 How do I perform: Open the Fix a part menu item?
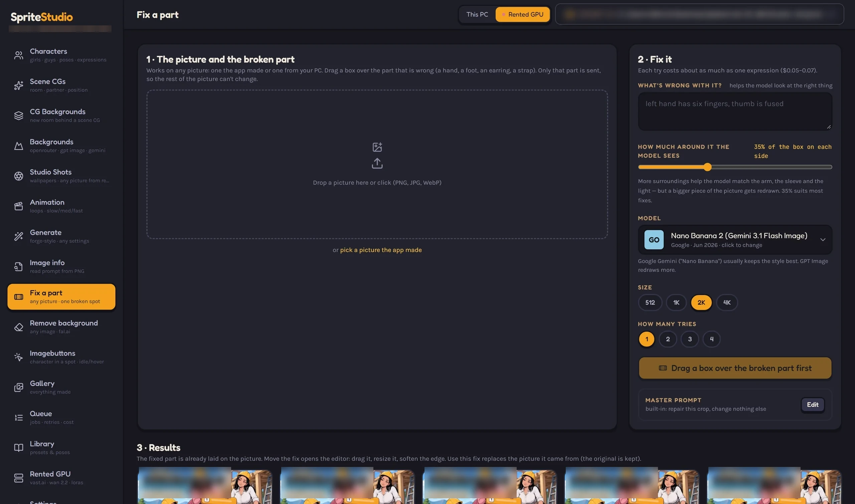click(61, 297)
